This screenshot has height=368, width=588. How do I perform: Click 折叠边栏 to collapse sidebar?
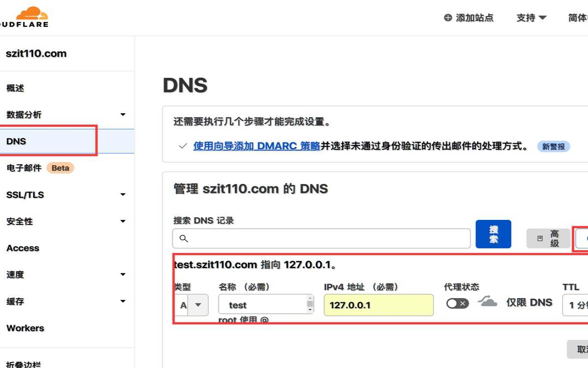tap(23, 364)
